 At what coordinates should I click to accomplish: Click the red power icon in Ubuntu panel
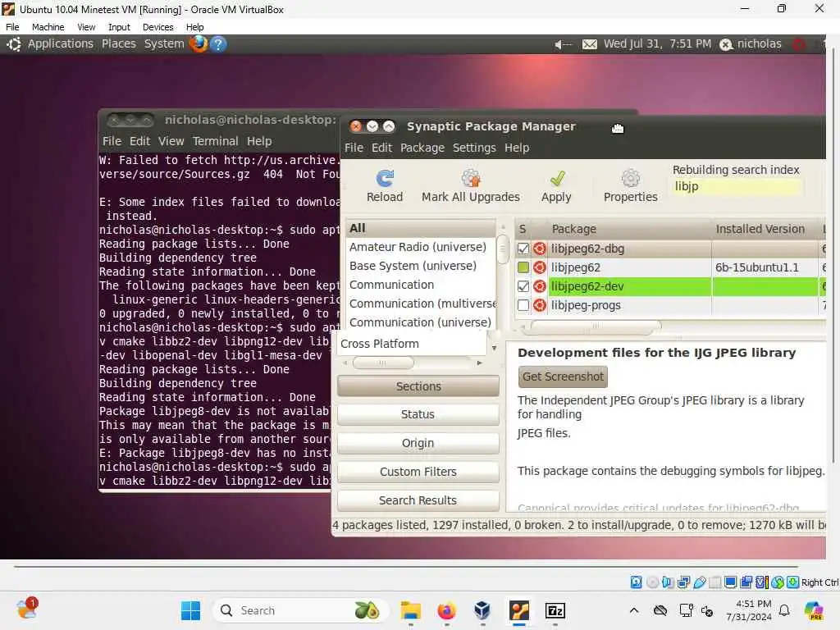click(799, 44)
